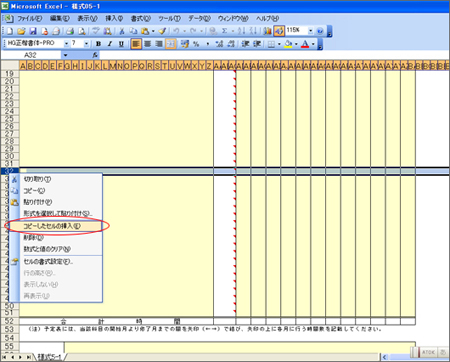Open the Fill Color dropdown arrow
This screenshot has width=450, height=362.
click(296, 44)
